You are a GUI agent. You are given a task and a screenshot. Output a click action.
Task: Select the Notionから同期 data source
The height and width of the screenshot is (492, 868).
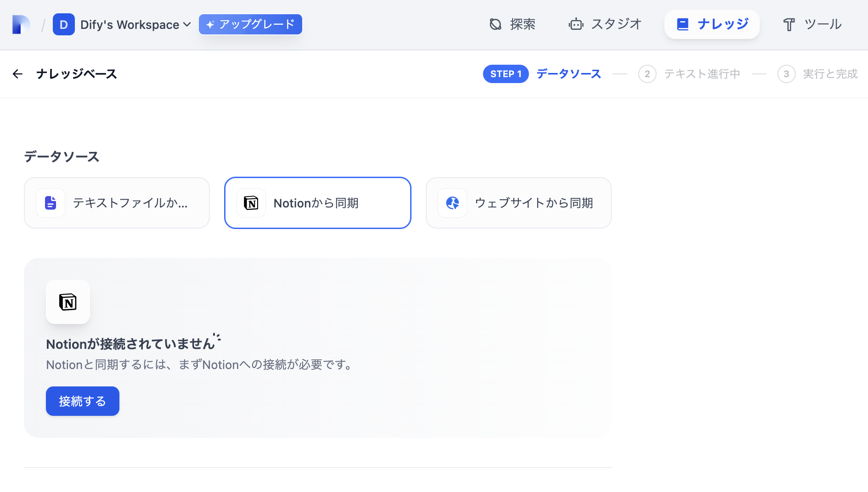(317, 203)
